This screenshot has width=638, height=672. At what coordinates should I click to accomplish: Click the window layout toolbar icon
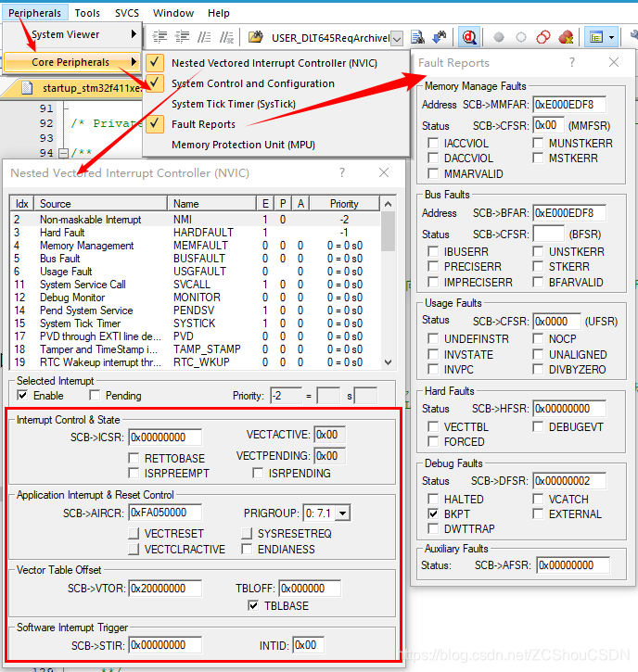pos(596,37)
